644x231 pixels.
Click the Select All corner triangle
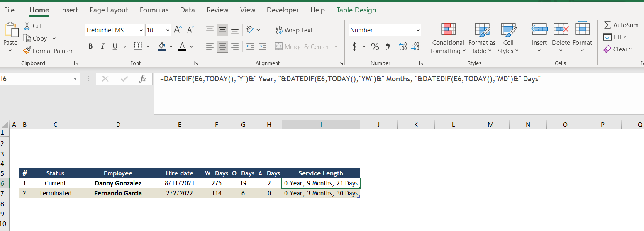tap(5, 124)
